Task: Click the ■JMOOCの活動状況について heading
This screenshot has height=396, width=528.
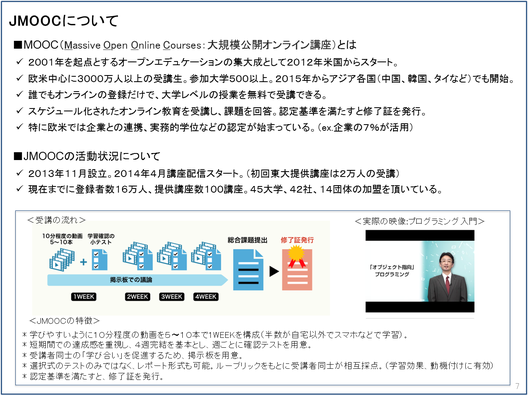Action: click(87, 156)
